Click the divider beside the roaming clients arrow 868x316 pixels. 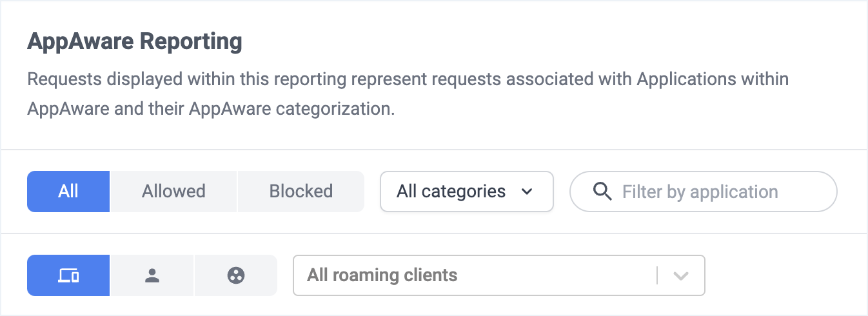pos(657,275)
